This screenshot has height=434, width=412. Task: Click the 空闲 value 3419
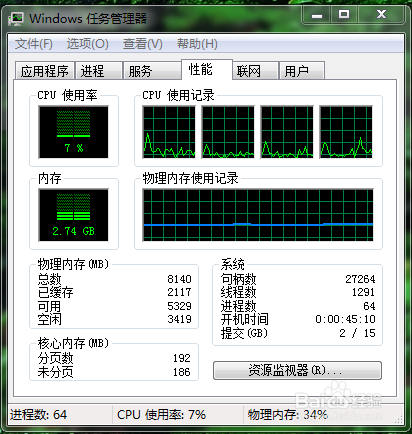(179, 319)
